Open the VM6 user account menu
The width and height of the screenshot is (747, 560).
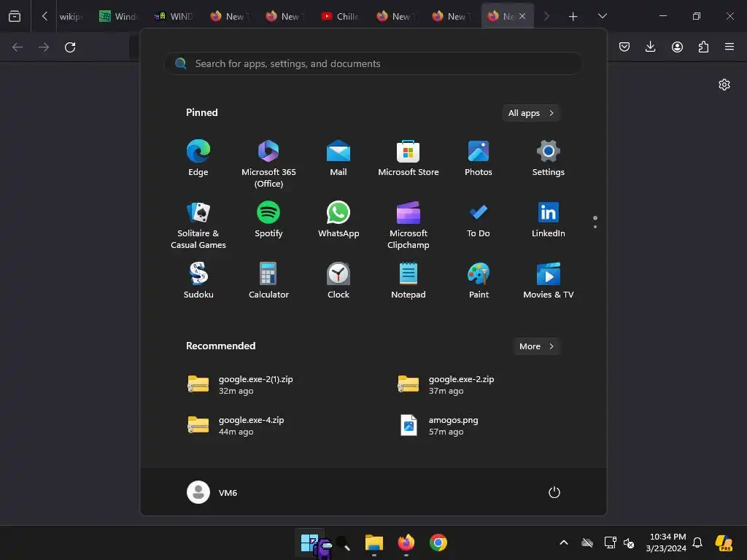(212, 492)
